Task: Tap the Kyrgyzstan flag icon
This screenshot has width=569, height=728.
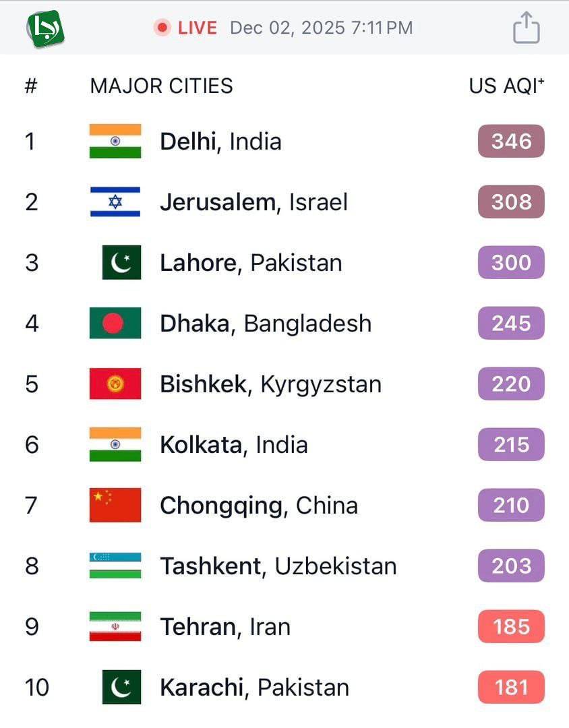Action: [115, 384]
